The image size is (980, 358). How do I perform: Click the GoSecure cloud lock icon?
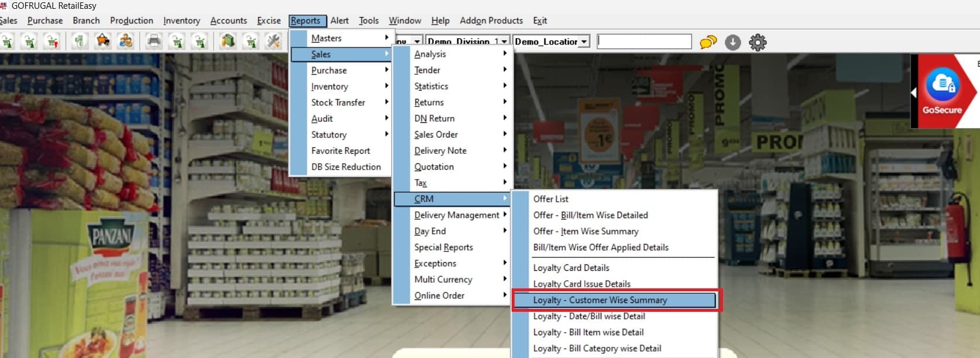[943, 85]
